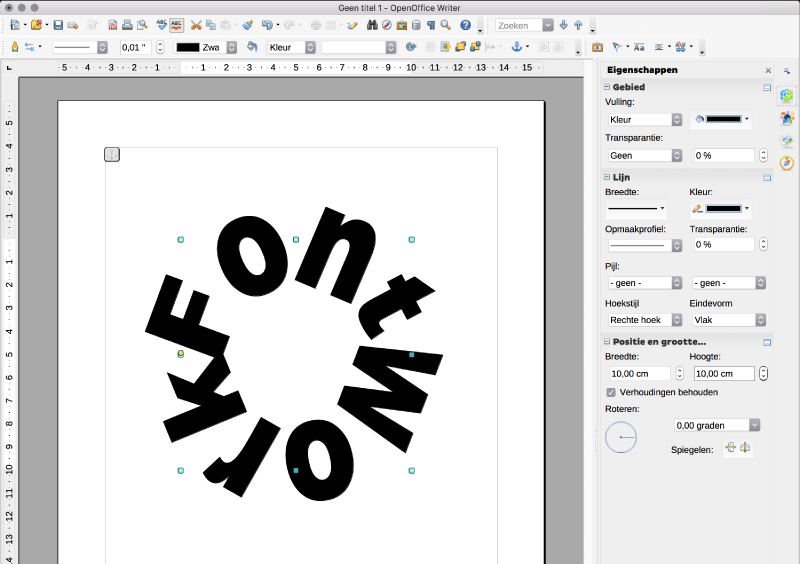Open the Navigator compass icon in toolbar

tap(387, 25)
